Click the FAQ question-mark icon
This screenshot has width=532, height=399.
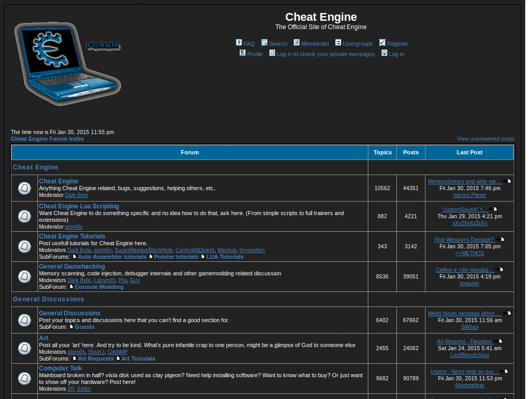point(238,43)
